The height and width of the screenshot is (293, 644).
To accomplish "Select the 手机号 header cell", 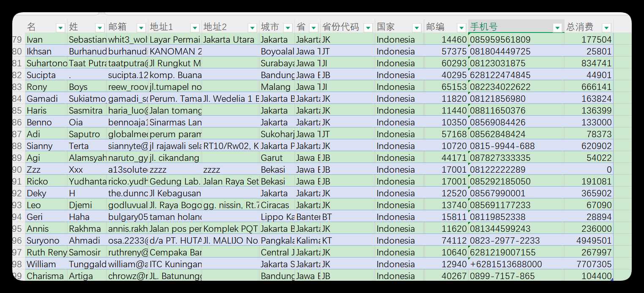I will pos(516,27).
